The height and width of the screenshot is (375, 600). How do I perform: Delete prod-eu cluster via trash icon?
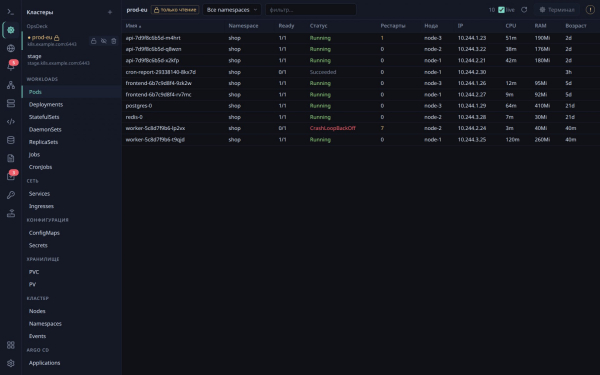coord(114,41)
